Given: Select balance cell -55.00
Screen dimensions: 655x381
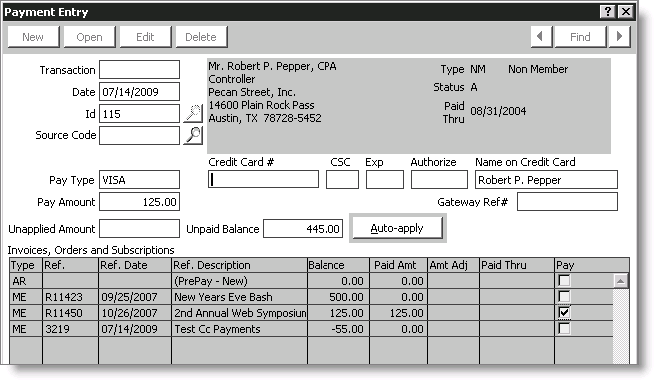Looking at the screenshot, I should click(339, 329).
